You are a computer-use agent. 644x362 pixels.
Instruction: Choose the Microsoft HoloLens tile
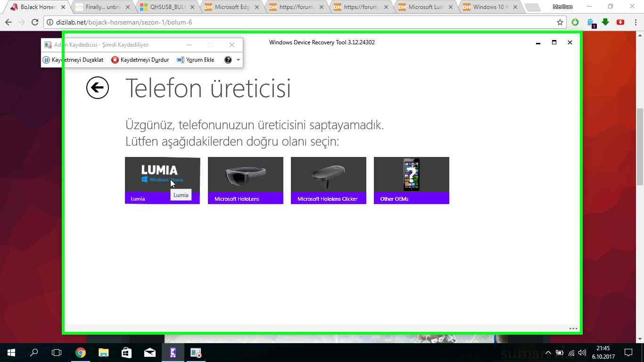[x=246, y=181]
